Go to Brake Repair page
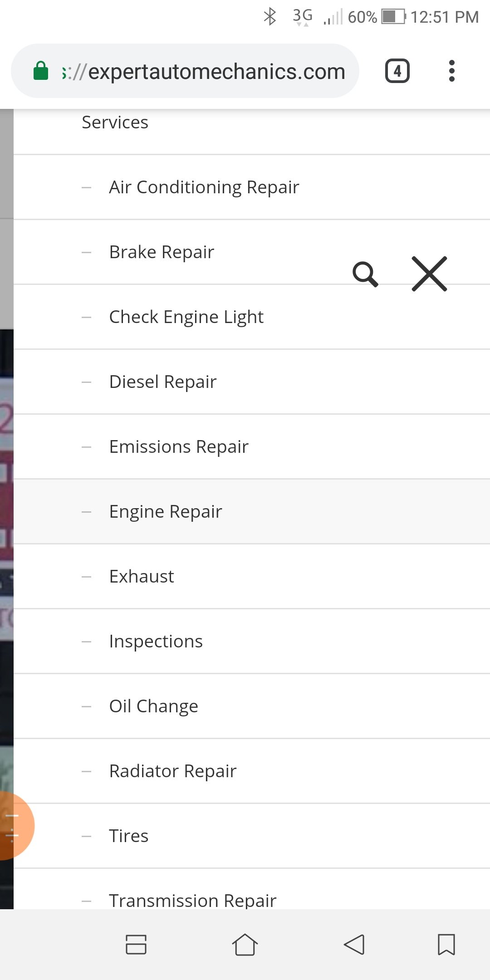 tap(252, 252)
